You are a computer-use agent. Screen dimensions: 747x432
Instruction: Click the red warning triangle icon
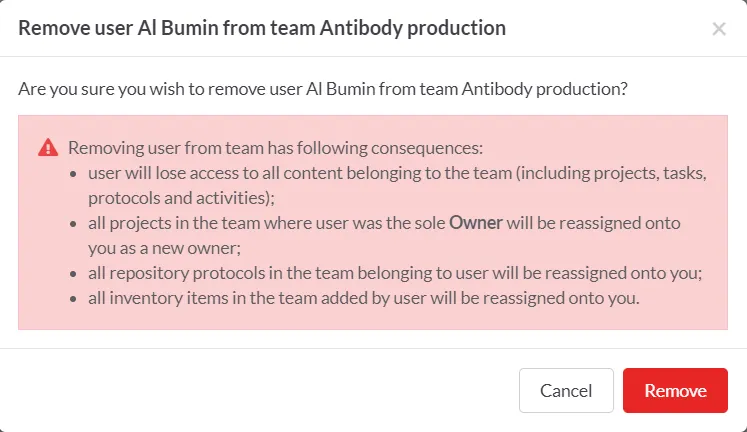click(48, 148)
